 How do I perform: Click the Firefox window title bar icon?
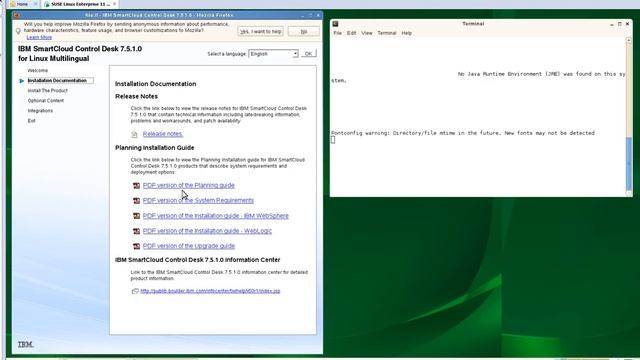(x=17, y=16)
